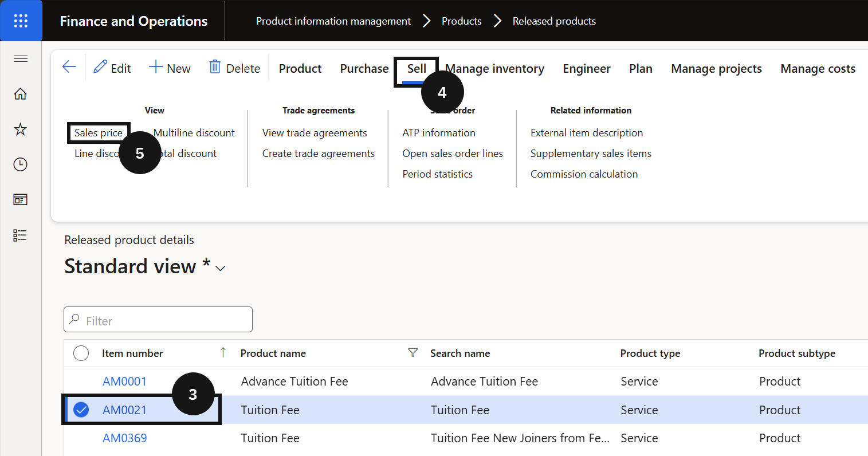This screenshot has width=868, height=456.
Task: Click Multiline discount under View
Action: 194,133
